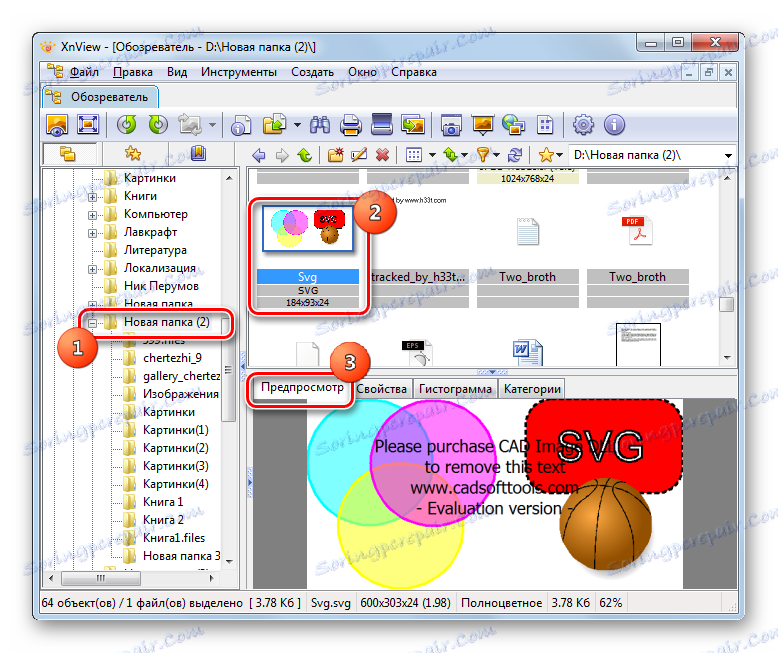Viewport: 778px width, 653px height.
Task: Create new folder icon
Action: pyautogui.click(x=335, y=155)
